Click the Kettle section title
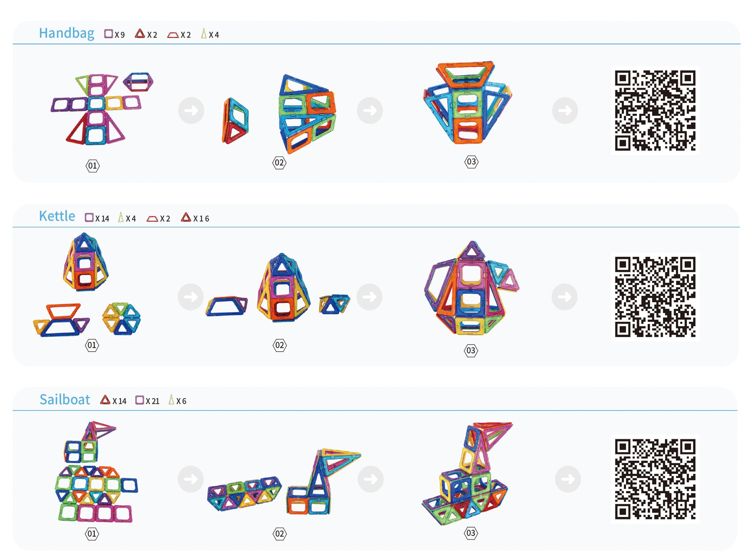 click(57, 216)
